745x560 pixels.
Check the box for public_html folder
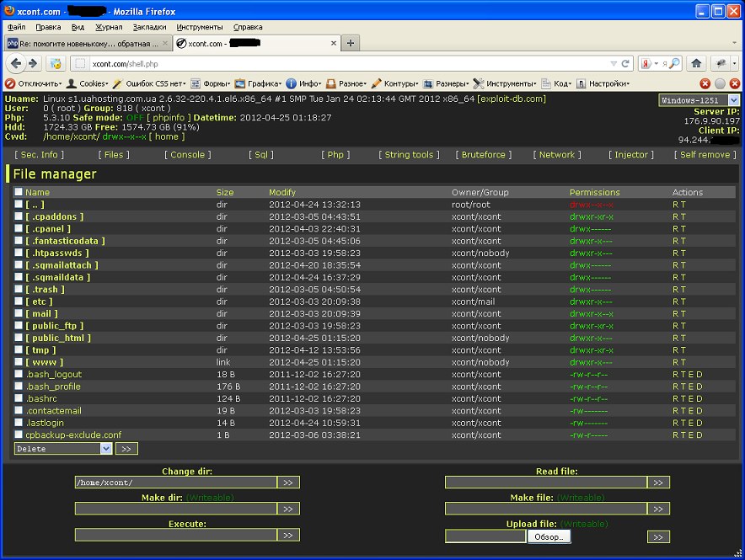pyautogui.click(x=19, y=338)
